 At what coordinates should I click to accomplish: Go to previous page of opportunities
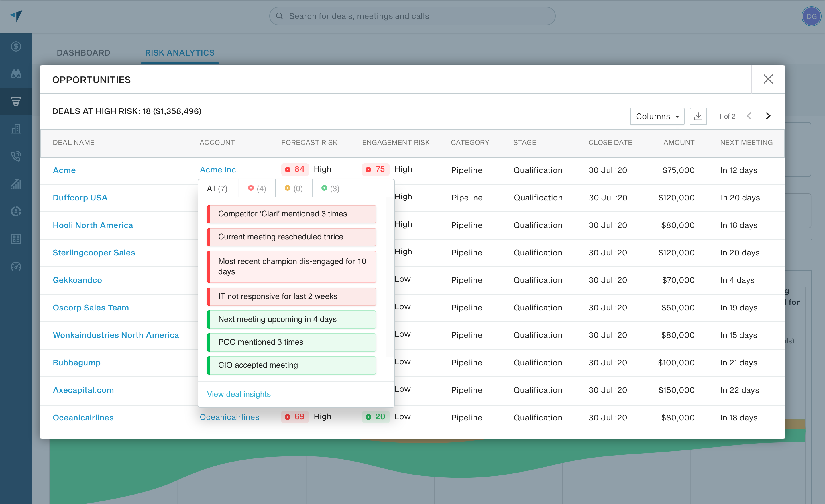749,116
